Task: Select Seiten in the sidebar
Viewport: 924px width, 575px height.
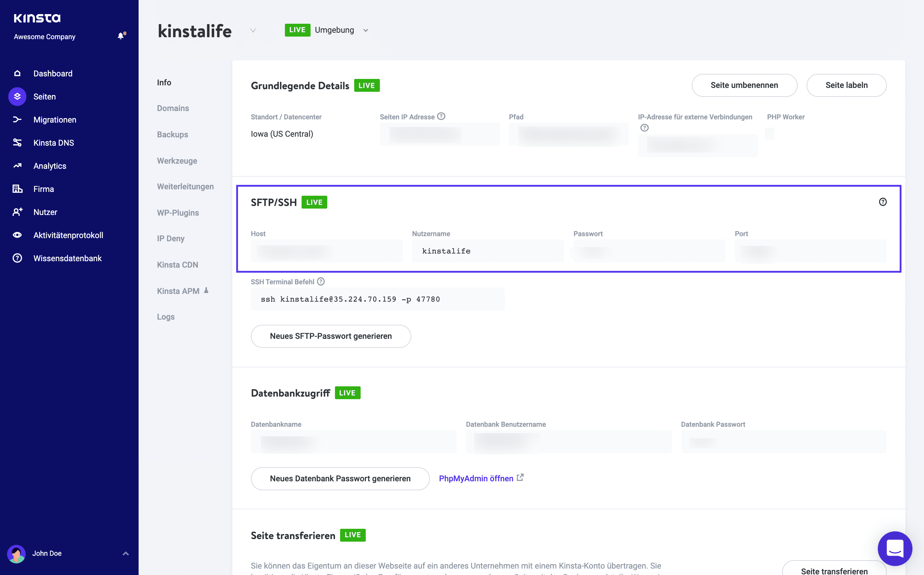Action: pyautogui.click(x=45, y=96)
